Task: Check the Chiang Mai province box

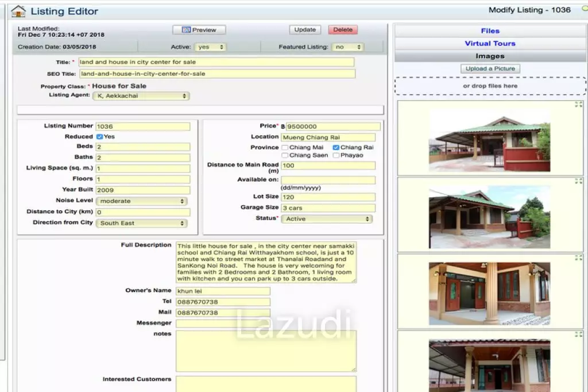Action: point(285,148)
